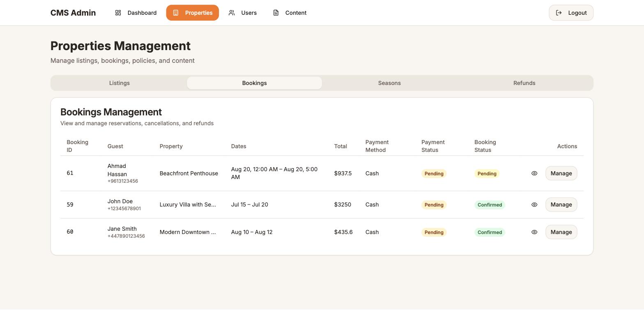This screenshot has height=310, width=644.
Task: View Jane Smith's booking via eye icon
Action: (x=534, y=232)
